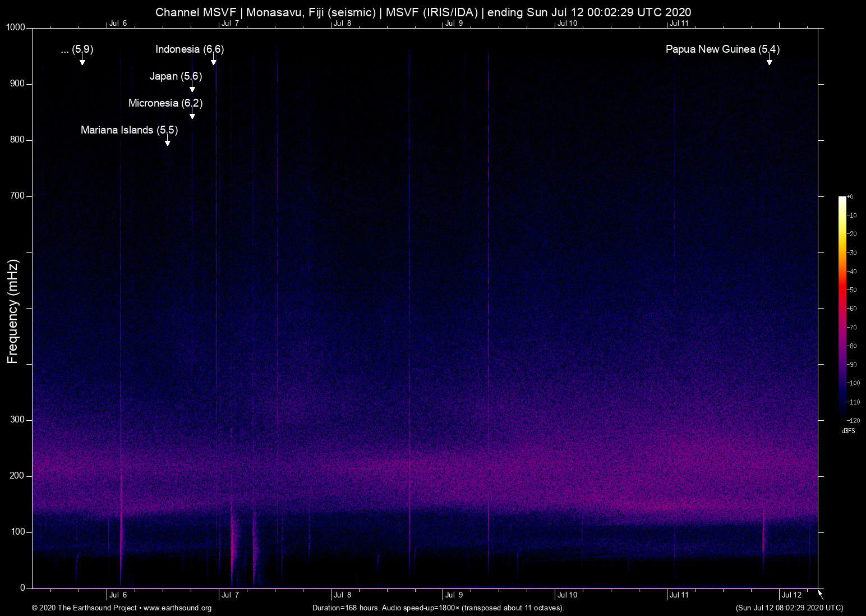Screen dimensions: 866x616
Task: Click Jul 8 on the upper time axis
Action: [x=342, y=24]
